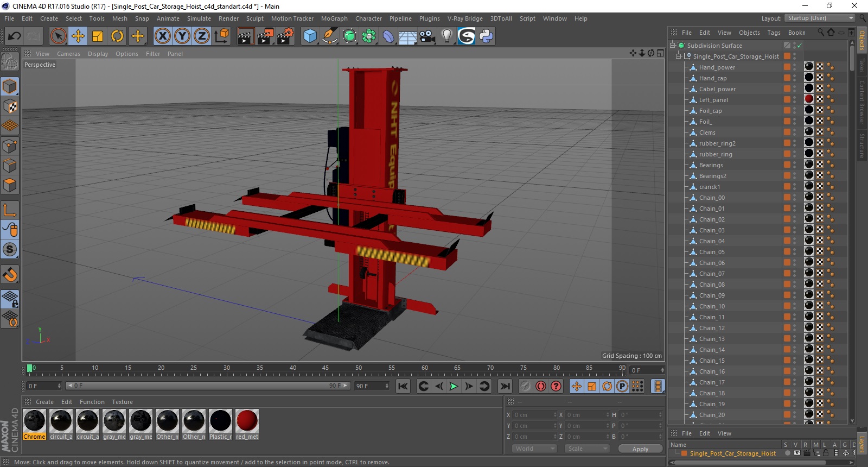
Task: Click current frame field 0 F
Action: point(43,386)
